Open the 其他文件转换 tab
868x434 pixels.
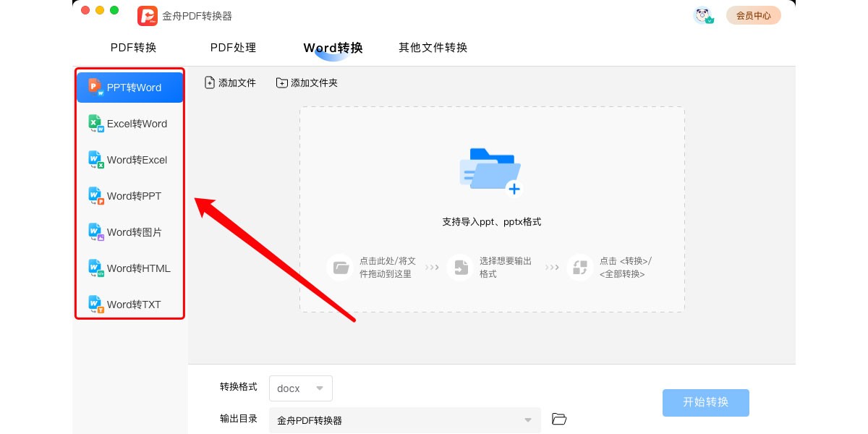433,48
